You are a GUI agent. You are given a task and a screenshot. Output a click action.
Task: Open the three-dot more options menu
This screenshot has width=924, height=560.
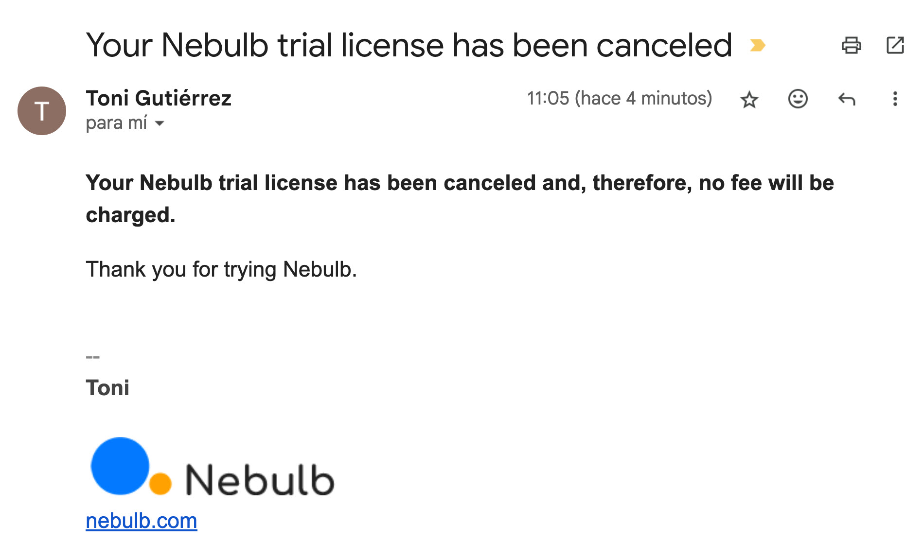pyautogui.click(x=895, y=99)
